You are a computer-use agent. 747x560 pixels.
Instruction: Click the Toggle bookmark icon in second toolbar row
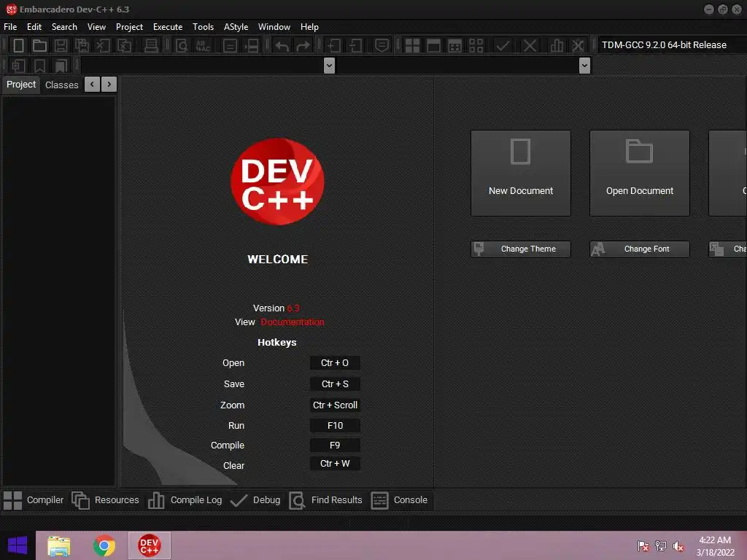point(39,65)
